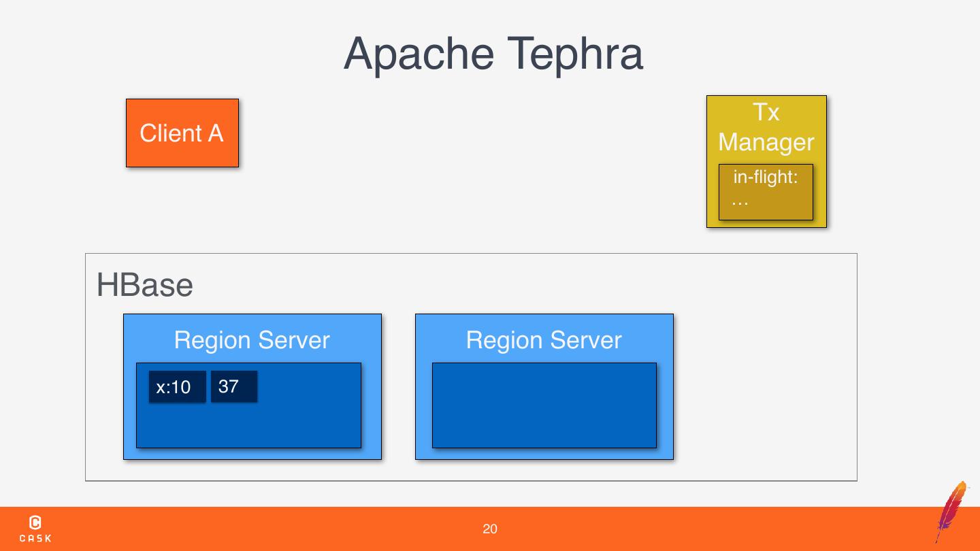Click the Region Server label above the empty store
Image resolution: width=980 pixels, height=551 pixels.
click(x=544, y=340)
